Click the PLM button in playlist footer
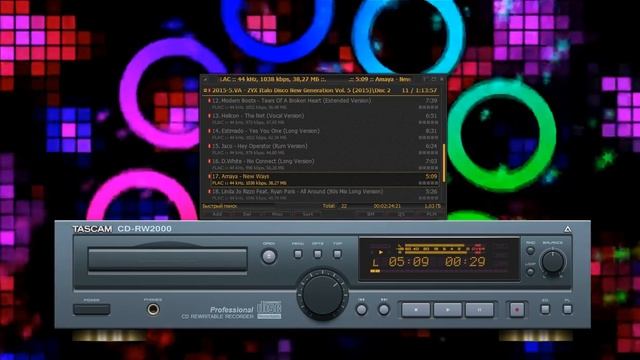This screenshot has width=640, height=360. [431, 214]
